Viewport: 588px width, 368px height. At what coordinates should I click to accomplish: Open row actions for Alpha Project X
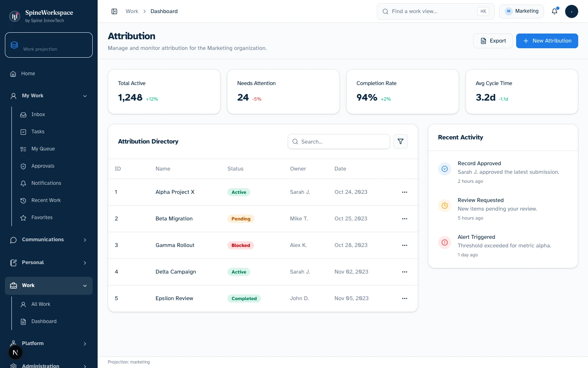pos(405,192)
